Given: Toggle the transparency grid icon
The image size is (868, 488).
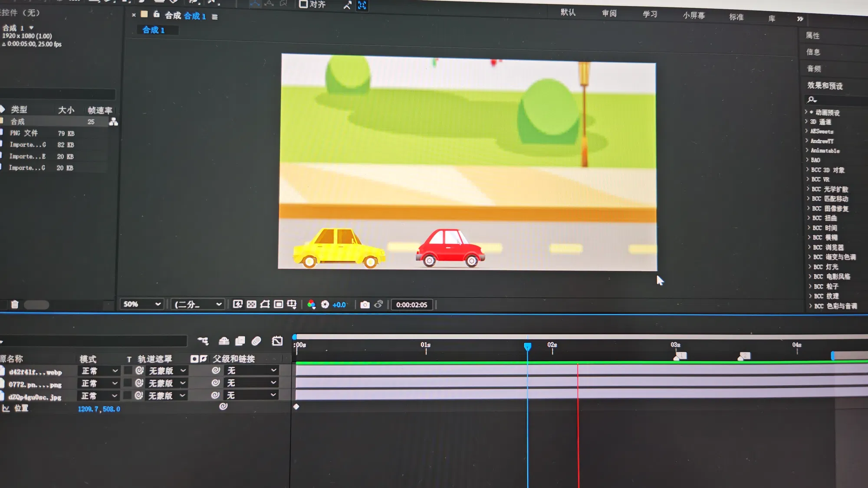Looking at the screenshot, I should (251, 305).
